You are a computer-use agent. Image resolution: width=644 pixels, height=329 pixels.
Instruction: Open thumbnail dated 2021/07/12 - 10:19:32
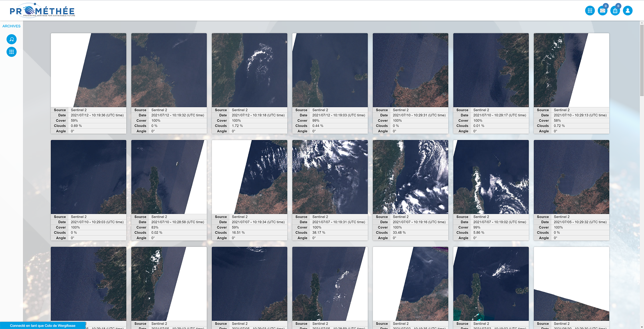(x=169, y=70)
